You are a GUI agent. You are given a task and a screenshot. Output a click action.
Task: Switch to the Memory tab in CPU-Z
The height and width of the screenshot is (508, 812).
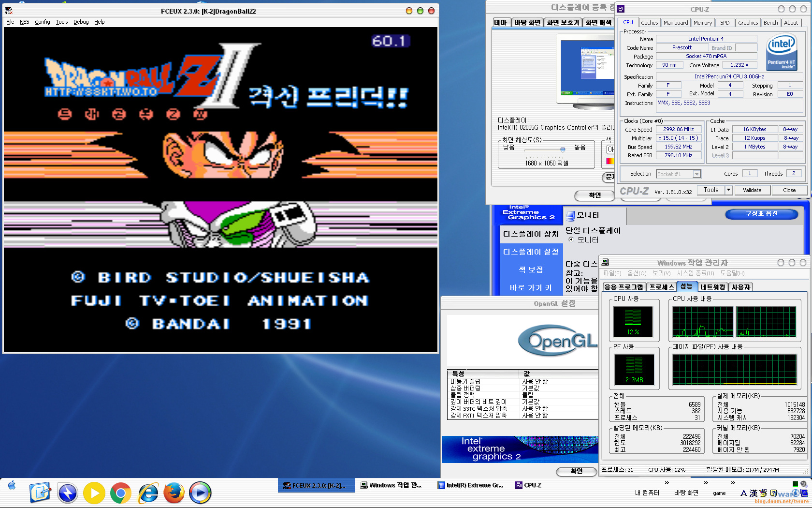tap(702, 23)
